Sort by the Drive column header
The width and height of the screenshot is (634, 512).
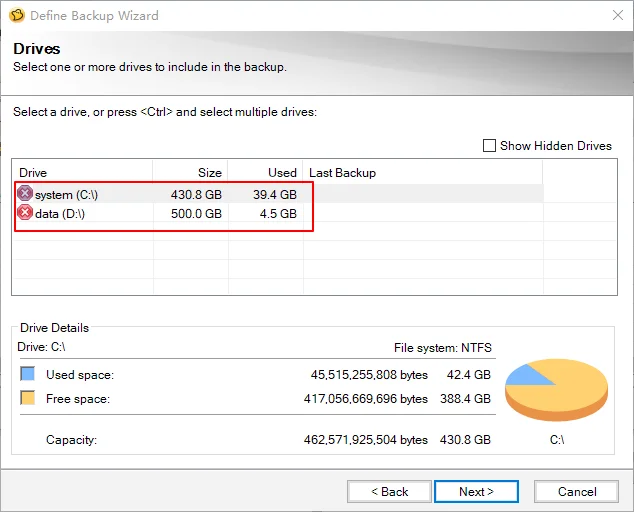(82, 173)
